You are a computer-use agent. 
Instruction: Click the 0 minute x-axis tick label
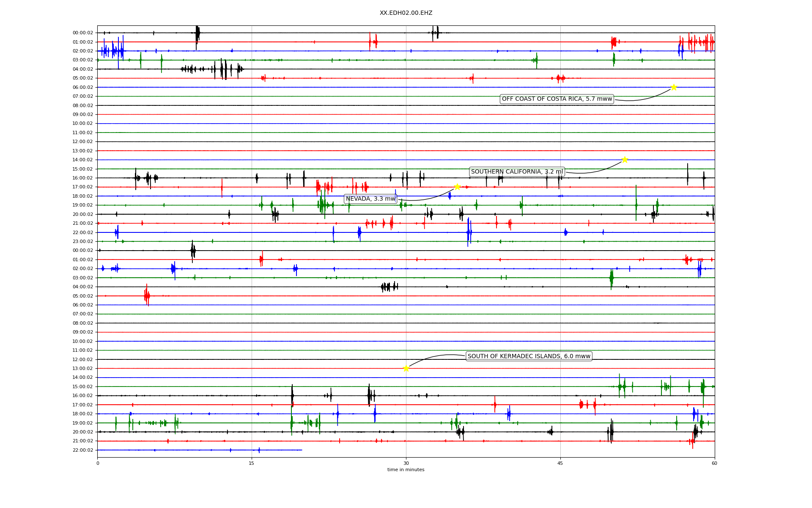(98, 463)
